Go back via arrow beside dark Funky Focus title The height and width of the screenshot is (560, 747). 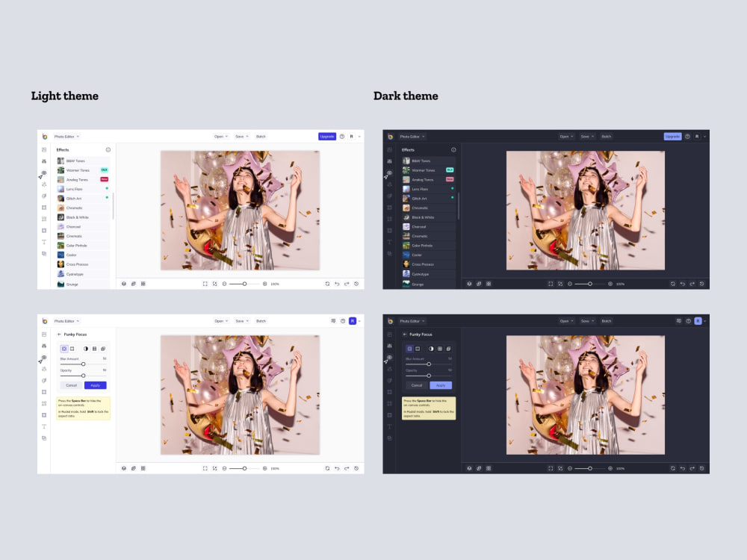[x=404, y=335]
